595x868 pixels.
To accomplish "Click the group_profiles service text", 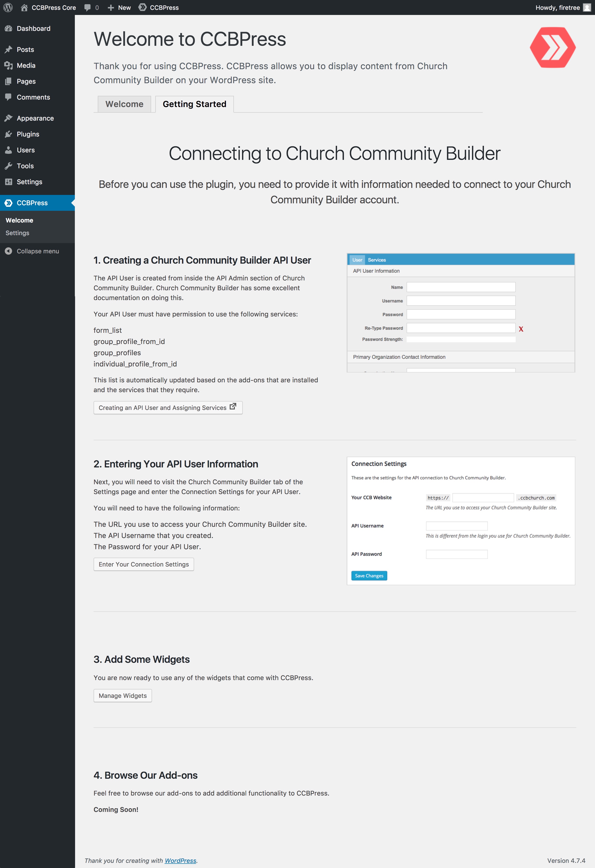I will point(117,353).
